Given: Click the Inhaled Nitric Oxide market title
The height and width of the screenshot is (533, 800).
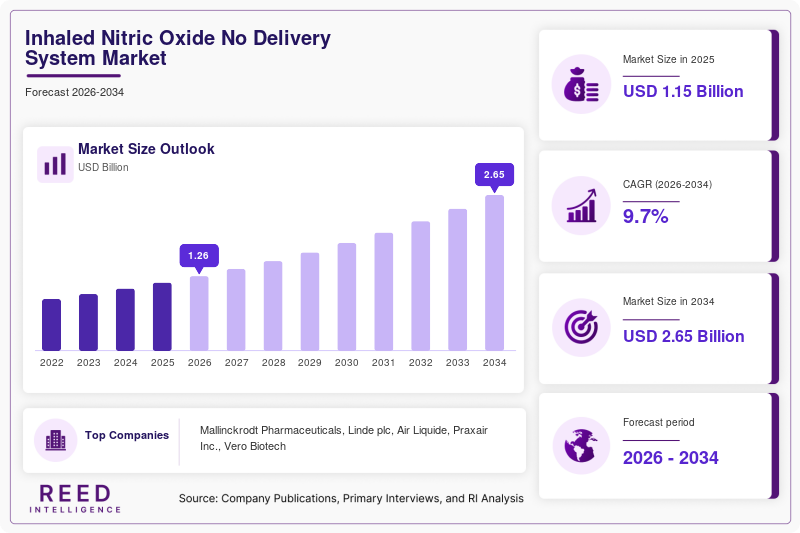Looking at the screenshot, I should click(x=178, y=48).
